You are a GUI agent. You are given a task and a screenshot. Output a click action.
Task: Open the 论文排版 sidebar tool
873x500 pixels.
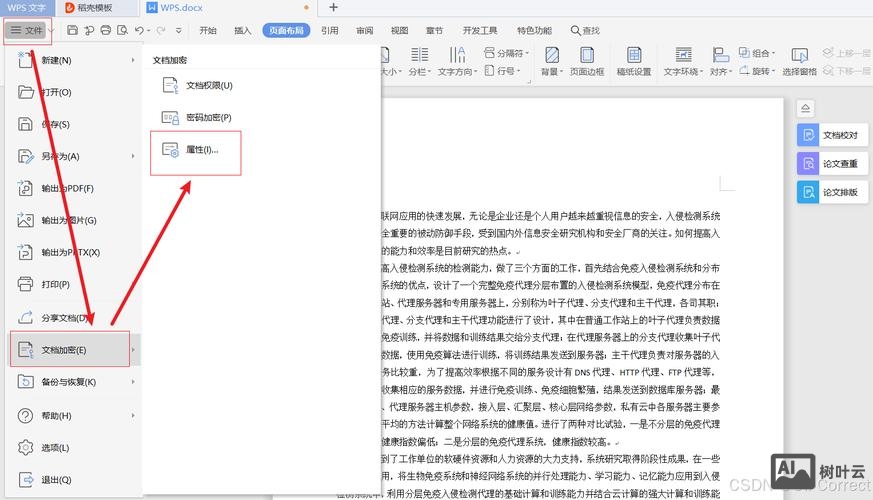click(830, 192)
